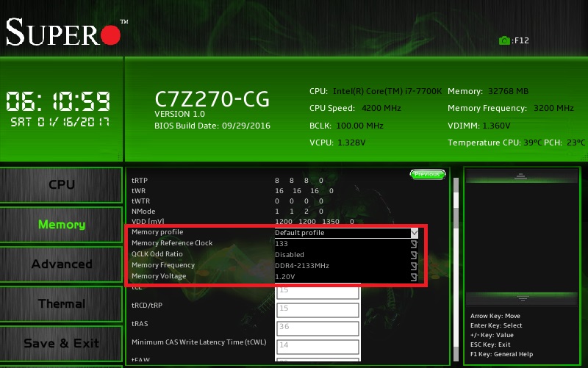Click the tRAS value field showing 36
Viewport: 588px width, 368px height.
click(x=318, y=328)
